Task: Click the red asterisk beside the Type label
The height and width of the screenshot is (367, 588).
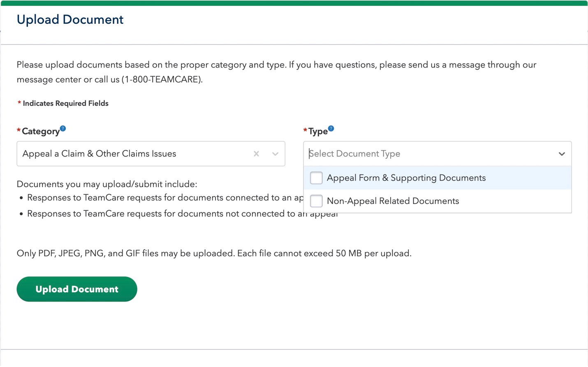Action: 305,130
